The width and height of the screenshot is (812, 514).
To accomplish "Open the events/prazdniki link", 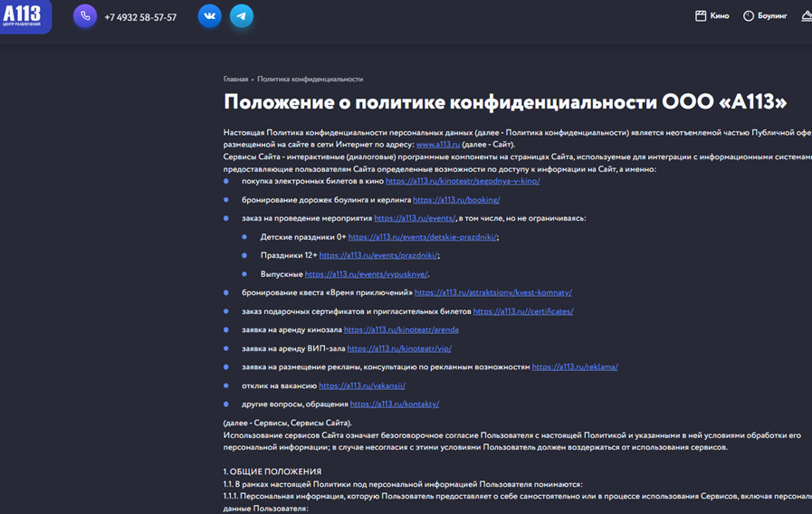I will click(378, 256).
